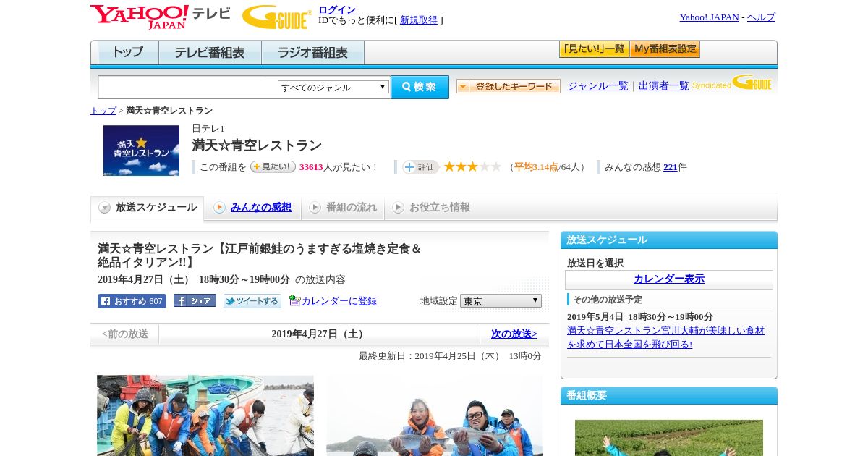This screenshot has width=868, height=456.
Task: Open the すべてのジャンル genre dropdown
Action: pyautogui.click(x=333, y=87)
